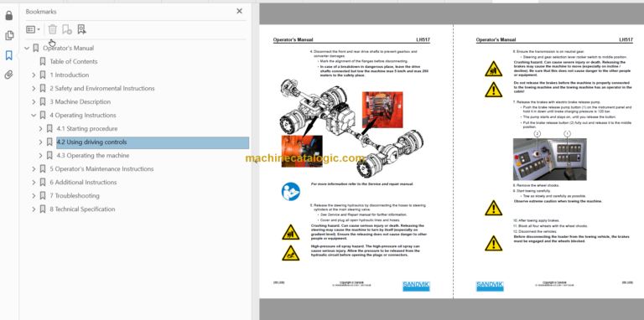644x320 pixels.
Task: Click the add new bookmark icon
Action: coord(67,29)
